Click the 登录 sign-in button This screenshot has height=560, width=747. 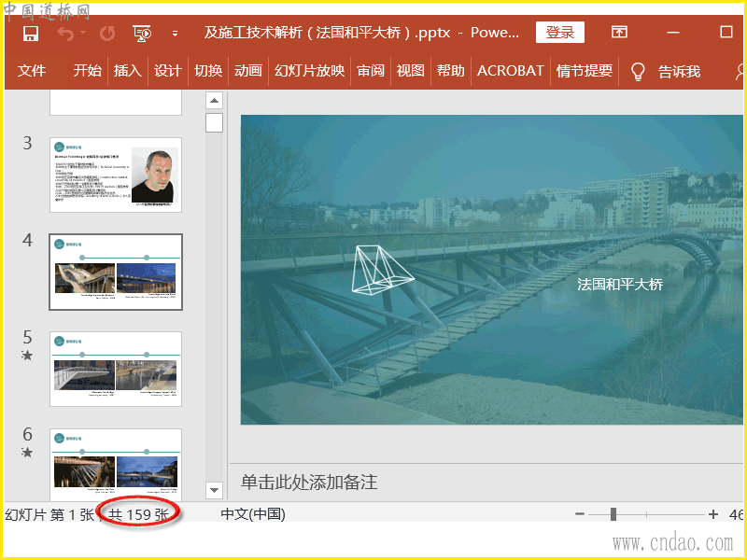[x=559, y=33]
